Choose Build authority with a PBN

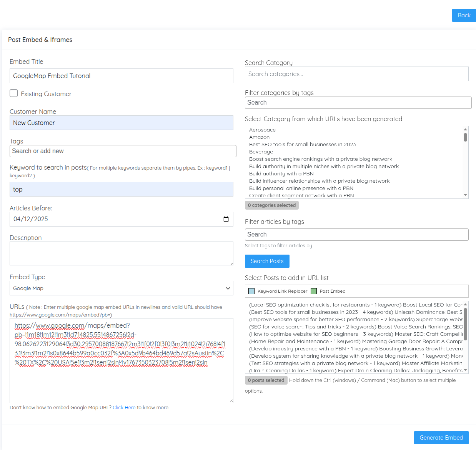click(x=281, y=174)
